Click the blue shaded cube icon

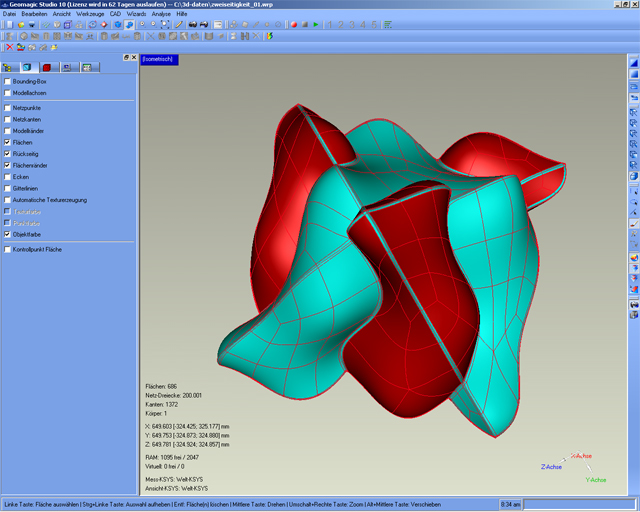click(x=118, y=25)
